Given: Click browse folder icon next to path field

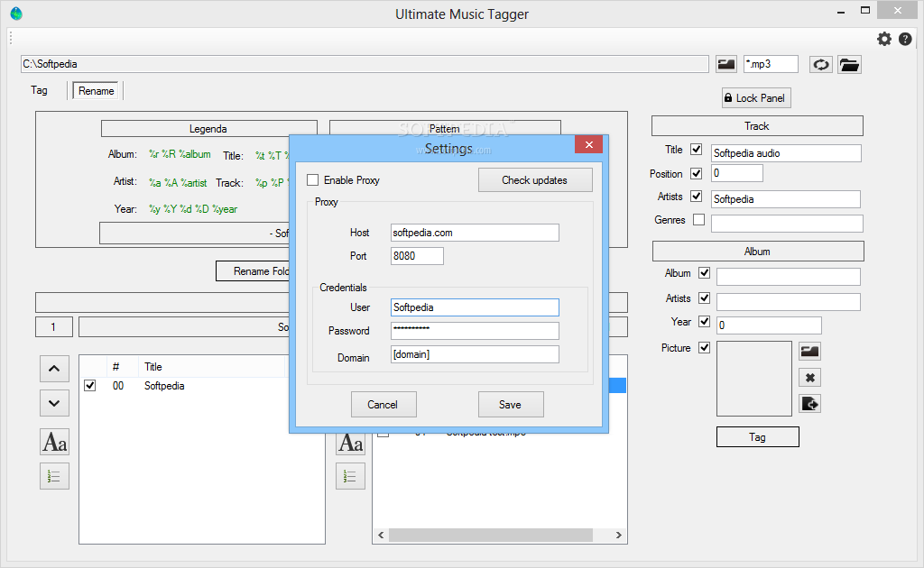Looking at the screenshot, I should 726,64.
